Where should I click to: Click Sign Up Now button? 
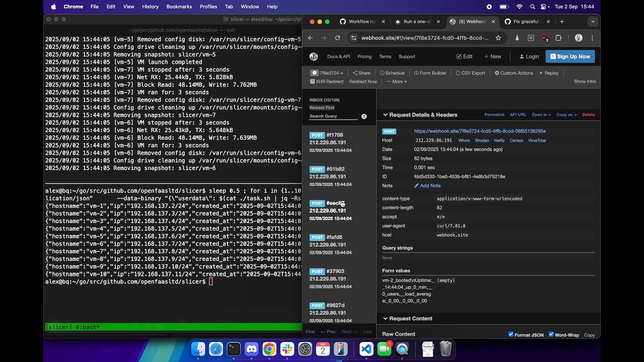(570, 56)
